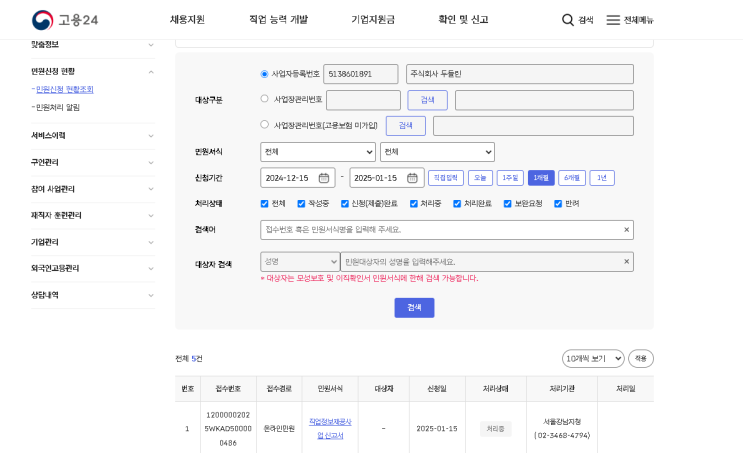Image resolution: width=743 pixels, height=453 pixels.
Task: Click the 대상자 name input field
Action: [x=487, y=262]
